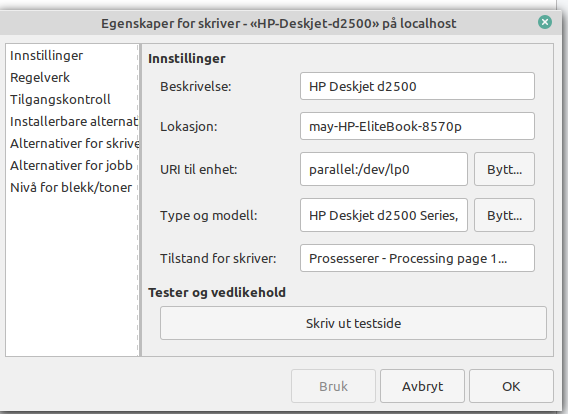Click the URI til enhet field
Image resolution: width=568 pixels, height=414 pixels.
click(384, 169)
